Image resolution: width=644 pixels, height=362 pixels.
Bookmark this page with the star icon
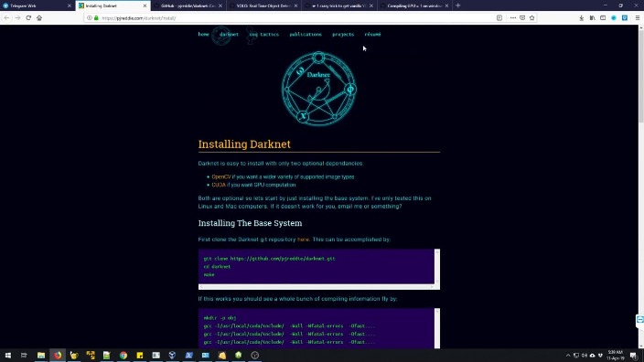(x=531, y=18)
